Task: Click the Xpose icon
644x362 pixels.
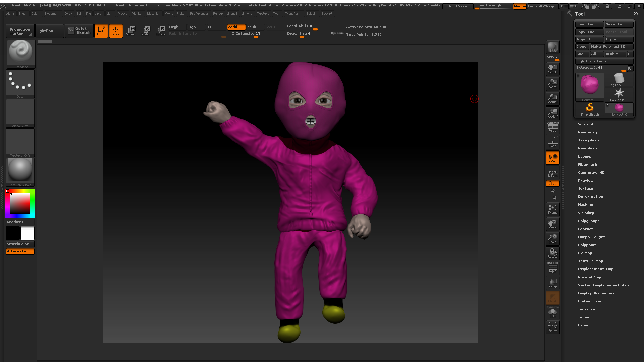Action: click(552, 327)
